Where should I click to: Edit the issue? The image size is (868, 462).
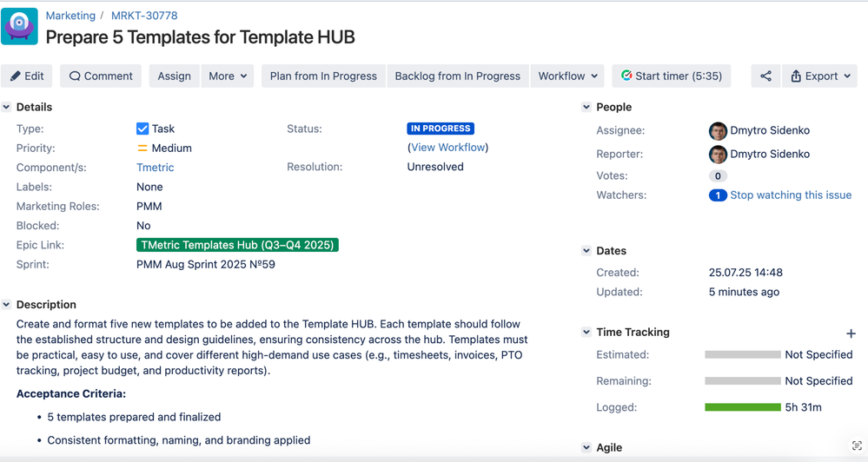point(27,76)
